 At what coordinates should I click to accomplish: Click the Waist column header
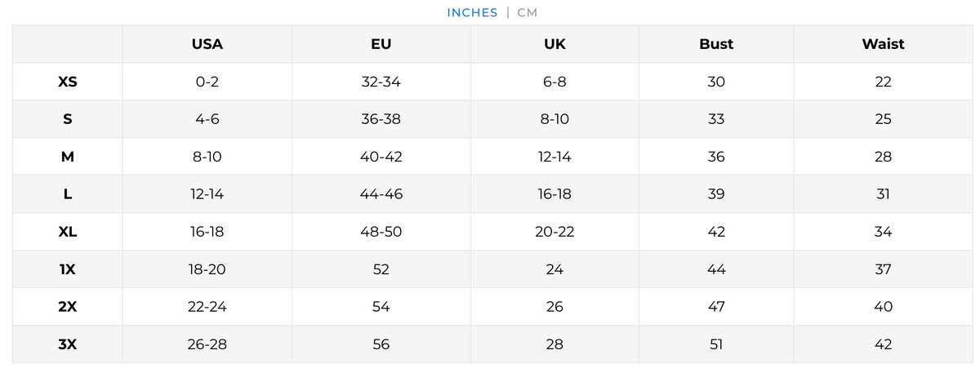(x=883, y=44)
